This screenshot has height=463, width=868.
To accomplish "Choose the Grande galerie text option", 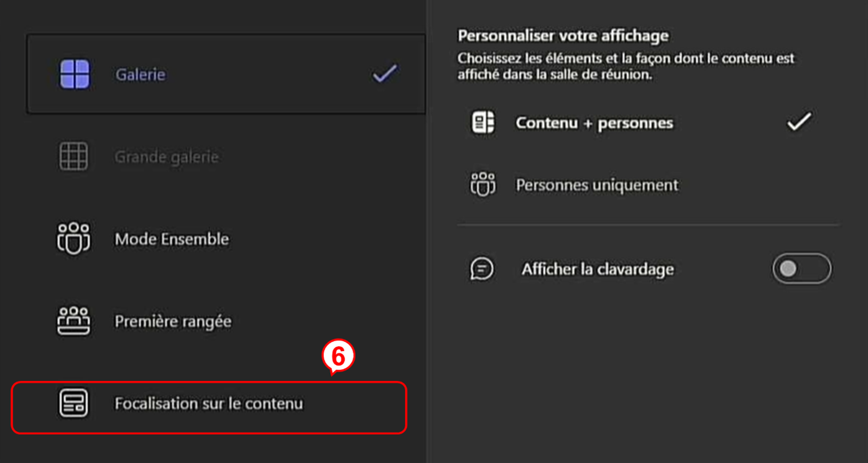I will tap(167, 157).
